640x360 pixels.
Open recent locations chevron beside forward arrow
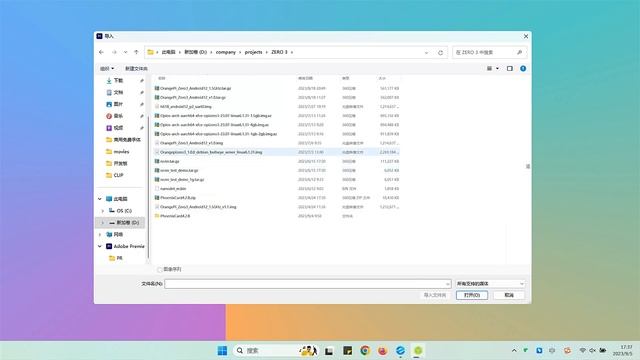pos(125,52)
